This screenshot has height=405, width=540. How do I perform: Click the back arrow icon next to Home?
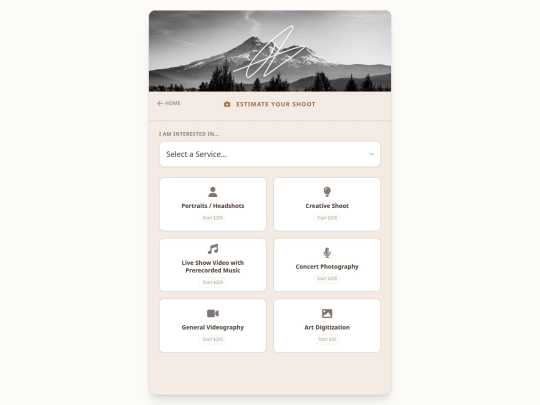point(160,103)
